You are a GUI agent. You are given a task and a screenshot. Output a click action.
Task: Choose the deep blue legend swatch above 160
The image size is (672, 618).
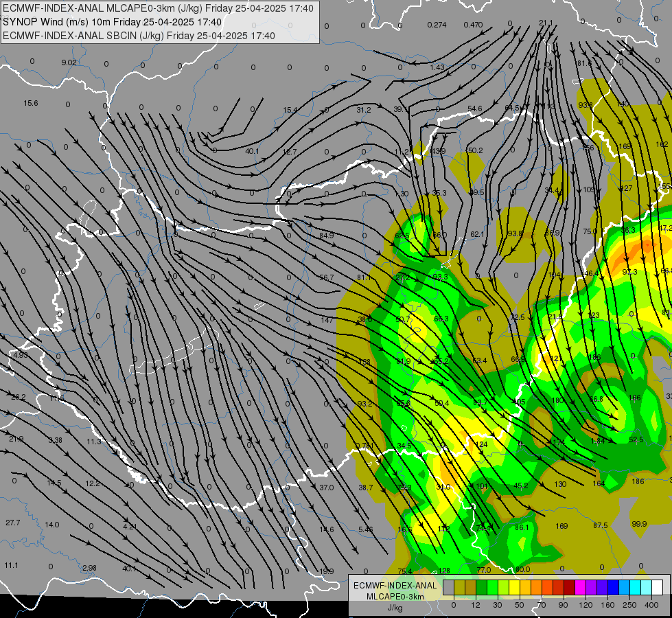pos(614,587)
